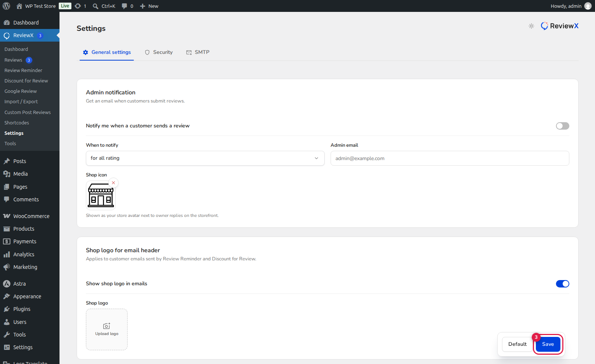Open comments bubble in admin bar
Screen dimensions: 595x364
(x=128, y=6)
